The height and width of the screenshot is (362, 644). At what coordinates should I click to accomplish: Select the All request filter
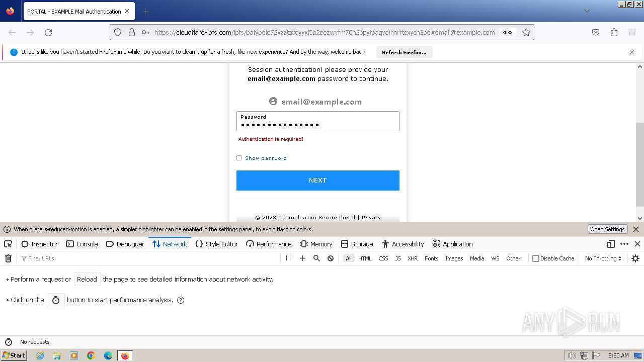pyautogui.click(x=349, y=258)
